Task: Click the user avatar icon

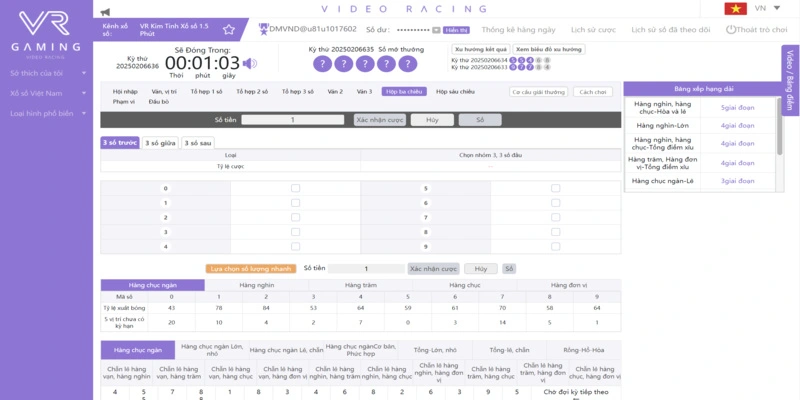Action: coord(263,30)
